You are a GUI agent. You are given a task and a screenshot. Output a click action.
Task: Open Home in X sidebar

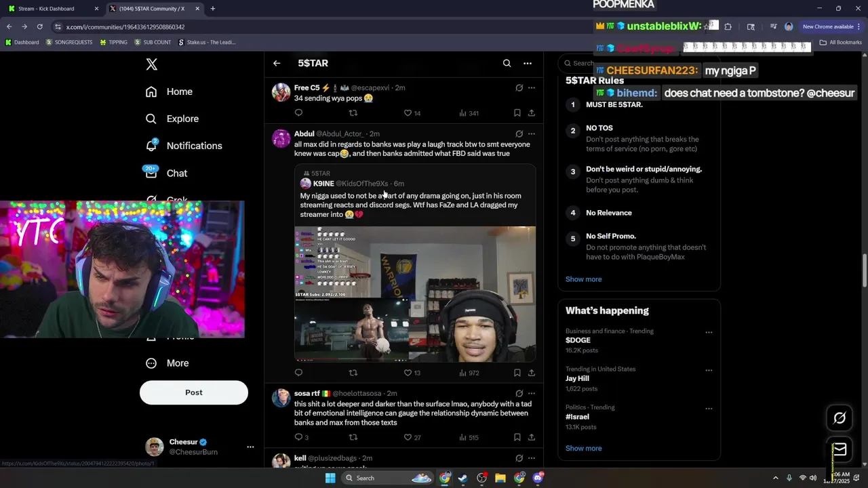coord(170,91)
